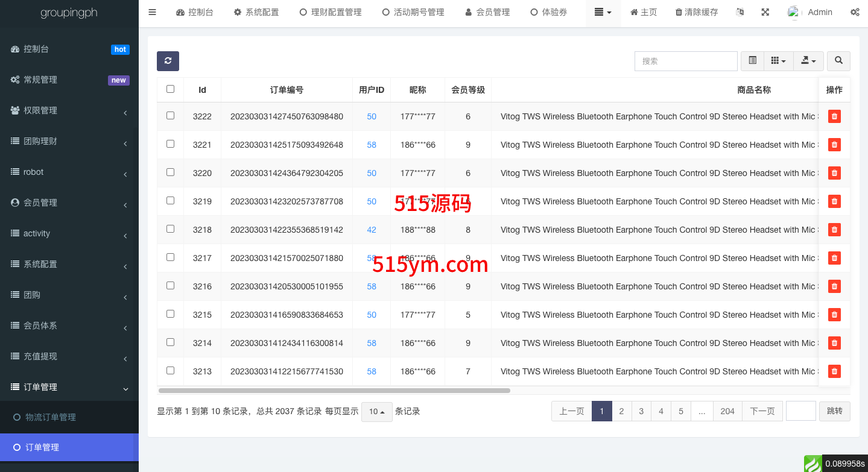This screenshot has width=868, height=472.
Task: Open the page size dropdown showing 10
Action: pos(376,412)
